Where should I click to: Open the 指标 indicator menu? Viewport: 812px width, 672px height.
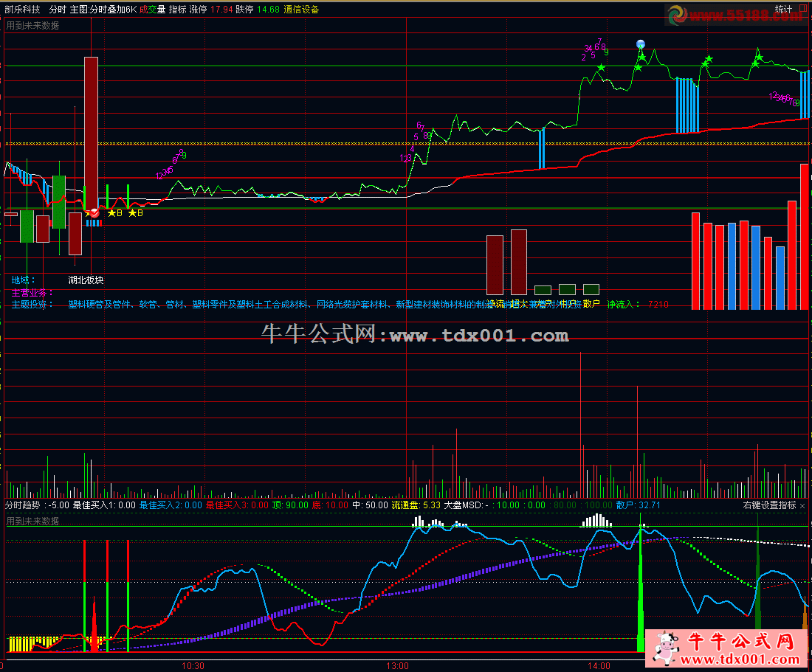pos(178,10)
